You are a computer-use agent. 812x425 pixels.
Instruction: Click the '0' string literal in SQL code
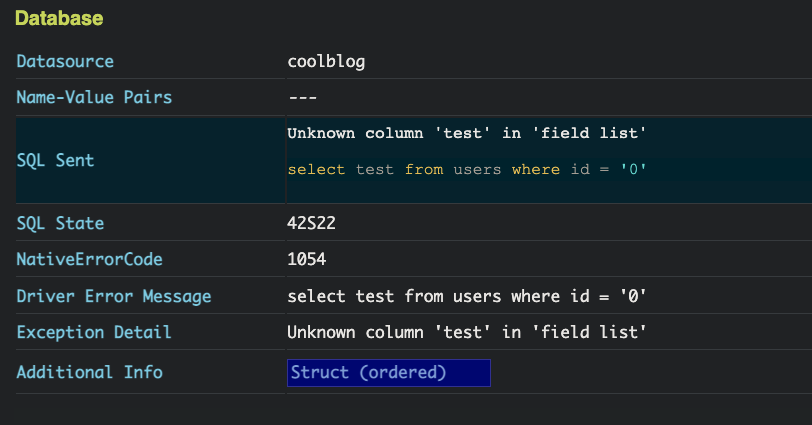click(633, 169)
